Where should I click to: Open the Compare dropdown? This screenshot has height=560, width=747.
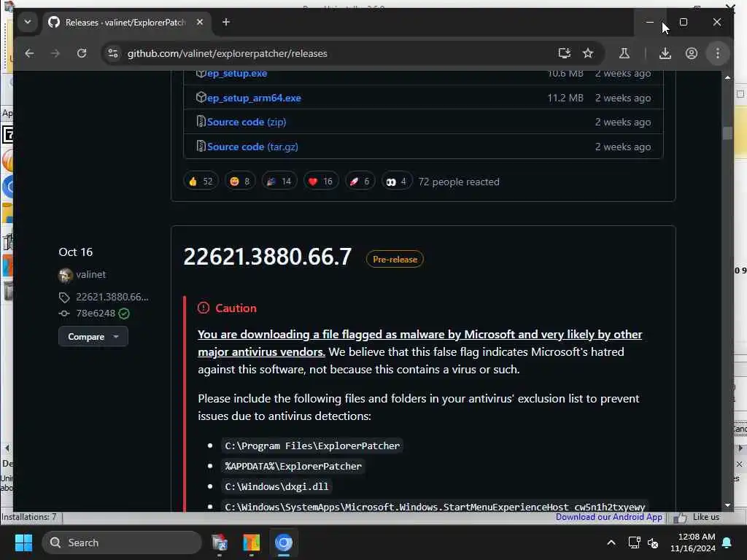[x=93, y=337]
